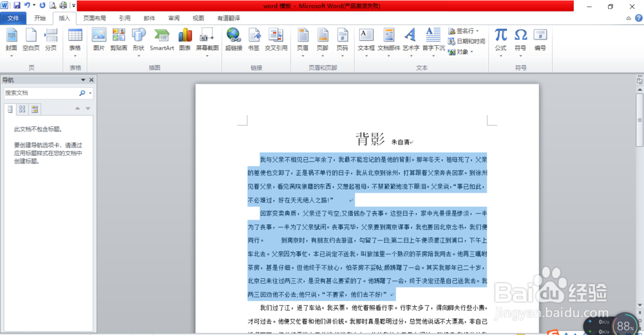Open shapes (形状) gallery
The height and width of the screenshot is (335, 644).
139,42
